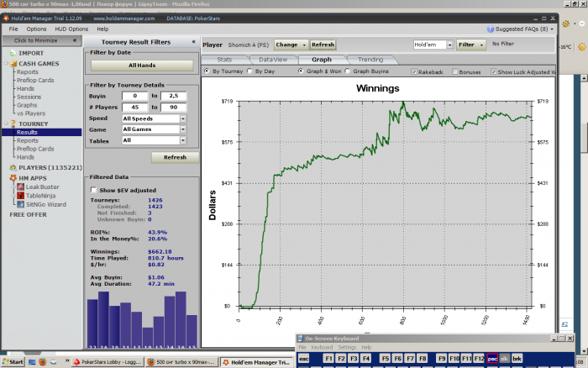Screen dimensions: 588x368
Task: Expand the Hold'em game type dropdown
Action: click(449, 45)
